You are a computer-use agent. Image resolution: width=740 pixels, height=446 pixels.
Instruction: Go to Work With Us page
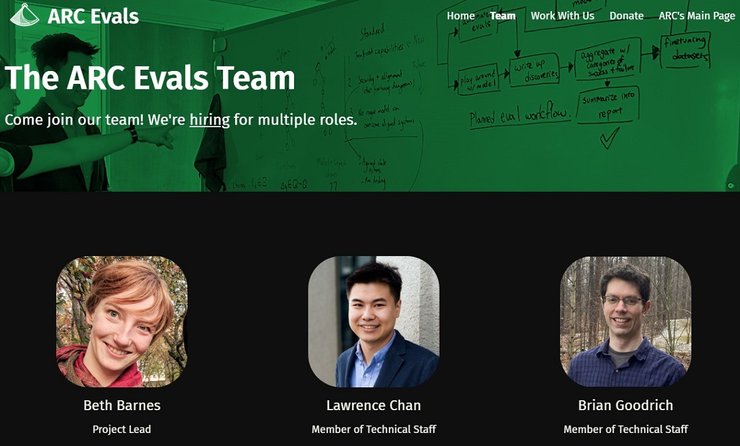(x=562, y=16)
